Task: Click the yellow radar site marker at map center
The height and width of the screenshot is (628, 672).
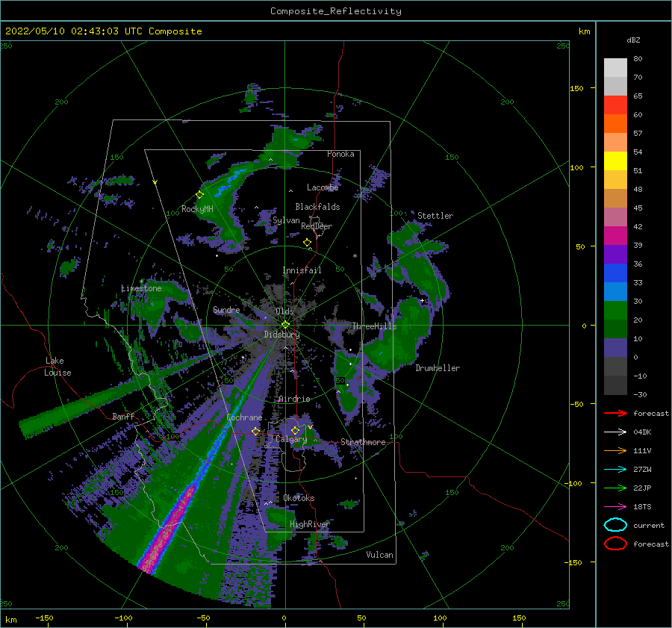Action: [285, 325]
